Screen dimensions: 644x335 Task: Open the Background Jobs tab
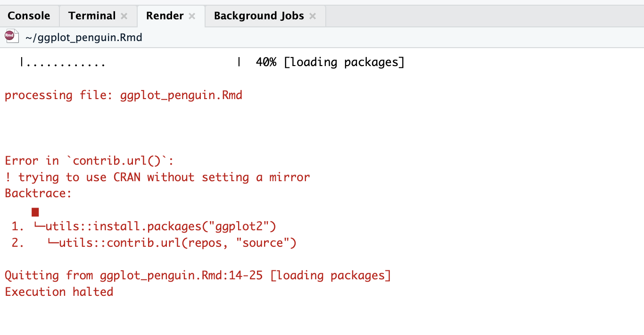tap(259, 16)
